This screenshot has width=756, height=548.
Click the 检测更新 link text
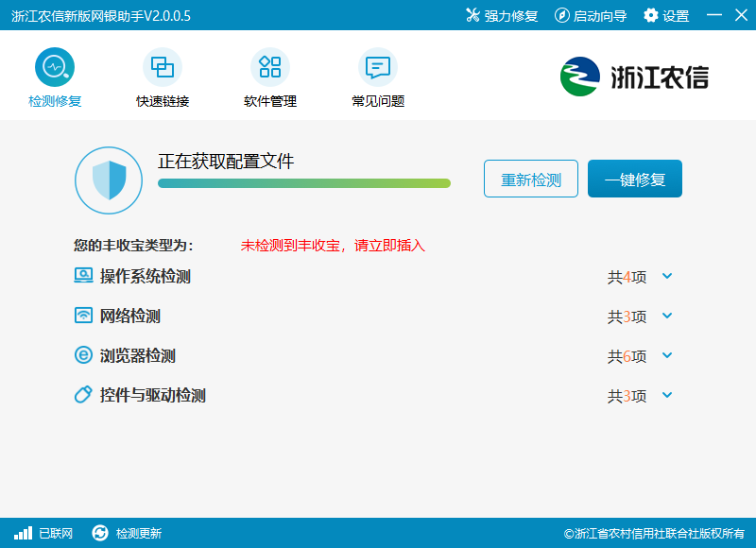[x=139, y=534]
